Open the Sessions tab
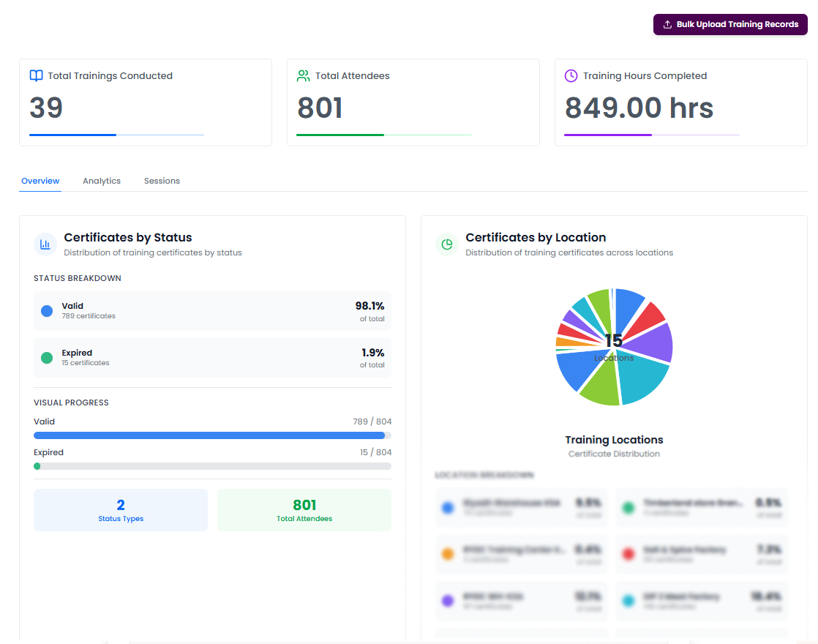Screen dimensions: 818x644 pos(162,181)
